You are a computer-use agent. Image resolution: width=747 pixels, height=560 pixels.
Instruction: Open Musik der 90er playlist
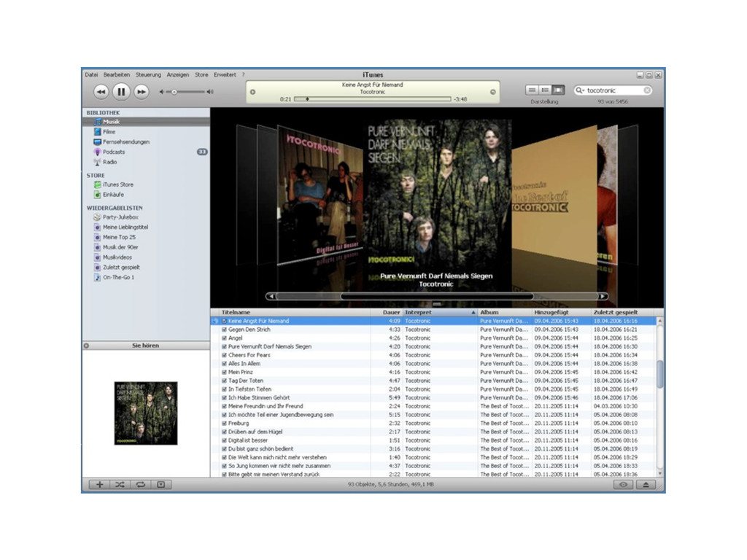[120, 247]
